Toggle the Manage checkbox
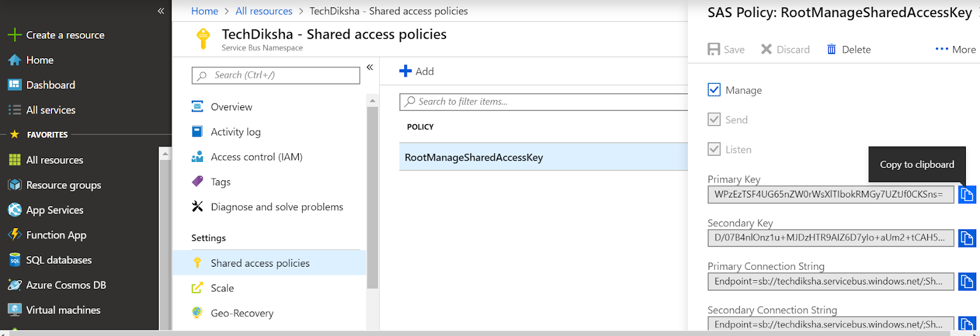The width and height of the screenshot is (980, 336). [x=714, y=90]
